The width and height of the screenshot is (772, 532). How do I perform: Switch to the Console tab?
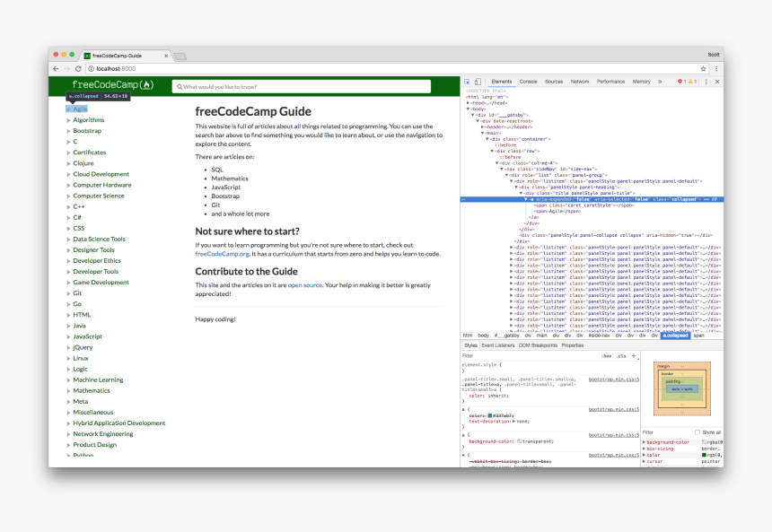click(528, 82)
